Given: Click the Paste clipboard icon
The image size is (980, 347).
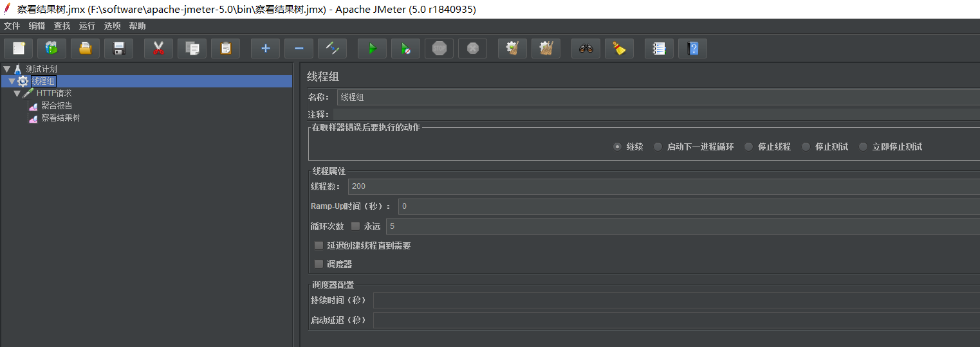Looking at the screenshot, I should [x=225, y=48].
